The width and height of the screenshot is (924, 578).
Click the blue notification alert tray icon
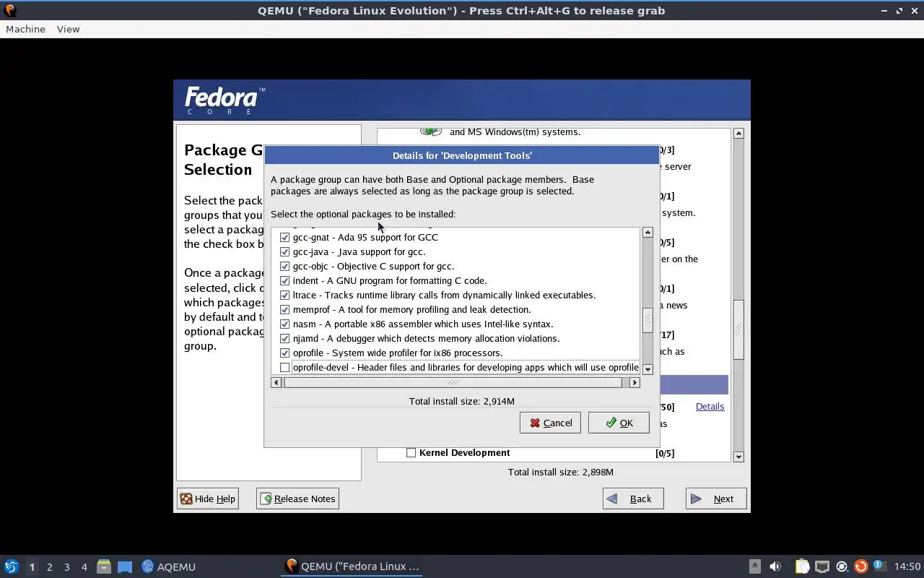click(x=879, y=566)
